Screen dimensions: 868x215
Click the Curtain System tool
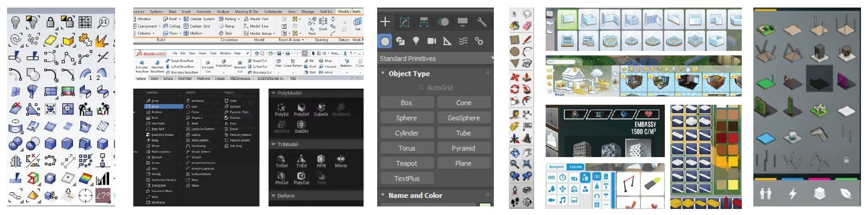[x=199, y=19]
